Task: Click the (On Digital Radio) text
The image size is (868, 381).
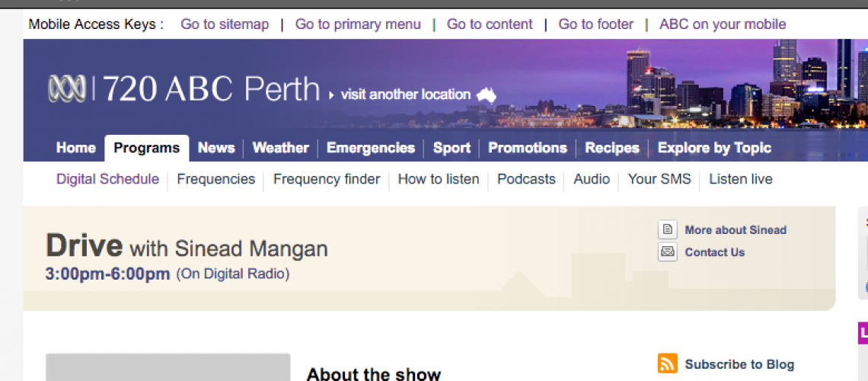Action: (233, 274)
